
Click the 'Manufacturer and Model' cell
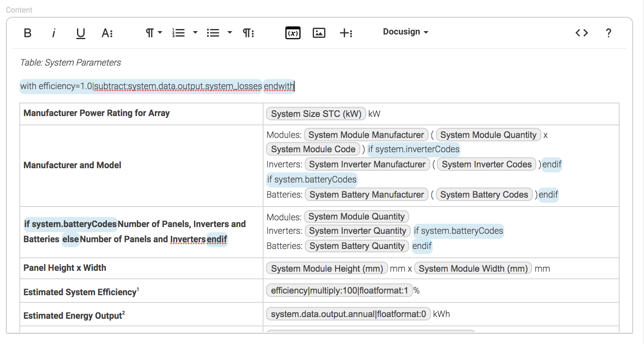pos(141,166)
